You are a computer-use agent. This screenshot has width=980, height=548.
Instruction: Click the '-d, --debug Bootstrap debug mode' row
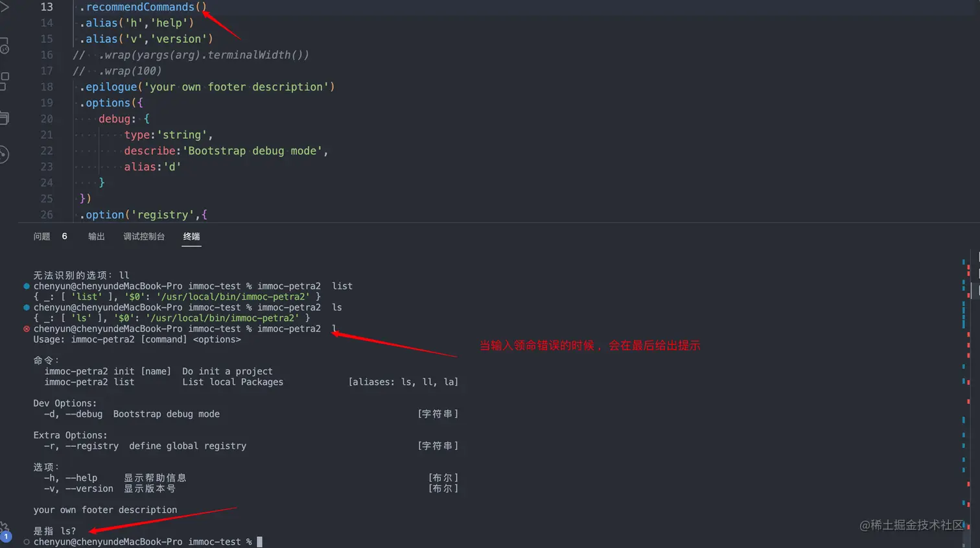[x=251, y=414]
